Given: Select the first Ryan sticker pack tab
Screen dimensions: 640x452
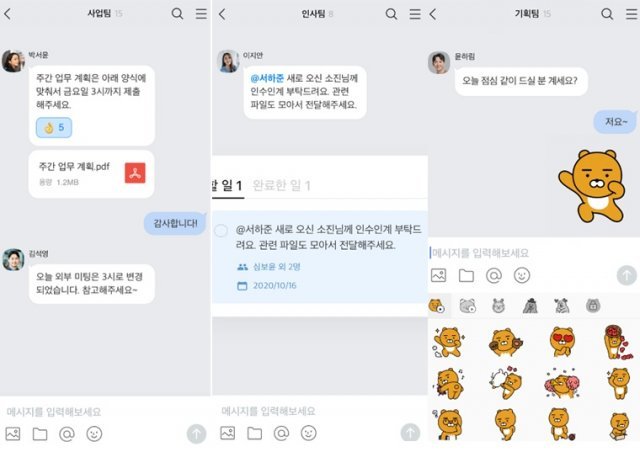Looking at the screenshot, I should (437, 306).
